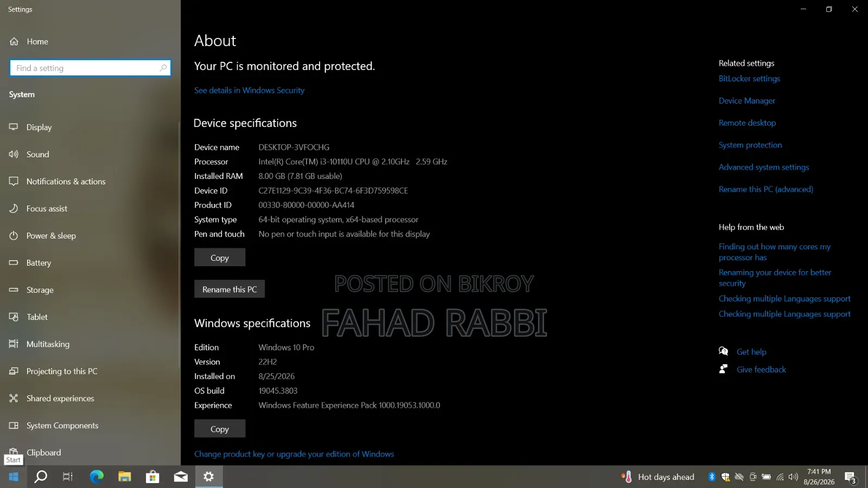The width and height of the screenshot is (868, 488).
Task: Open the Give feedback link
Action: pos(761,370)
